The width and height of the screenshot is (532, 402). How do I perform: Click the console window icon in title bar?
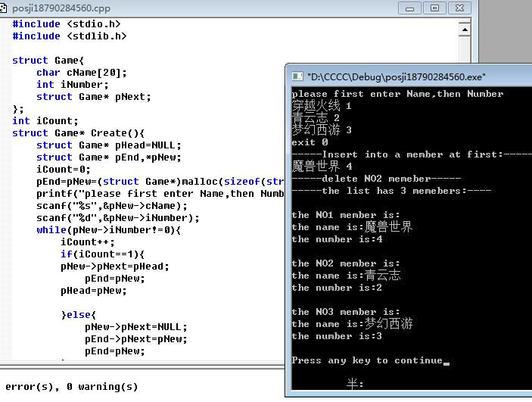(x=297, y=76)
